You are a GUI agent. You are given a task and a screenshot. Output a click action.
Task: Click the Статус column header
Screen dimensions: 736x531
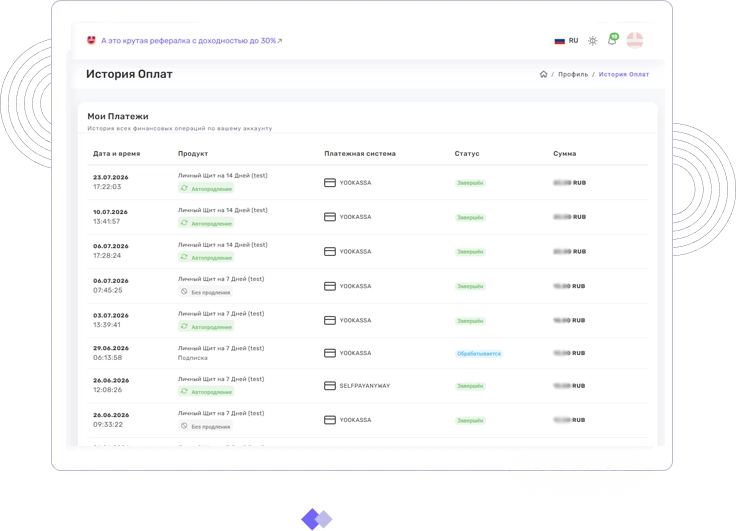(467, 154)
